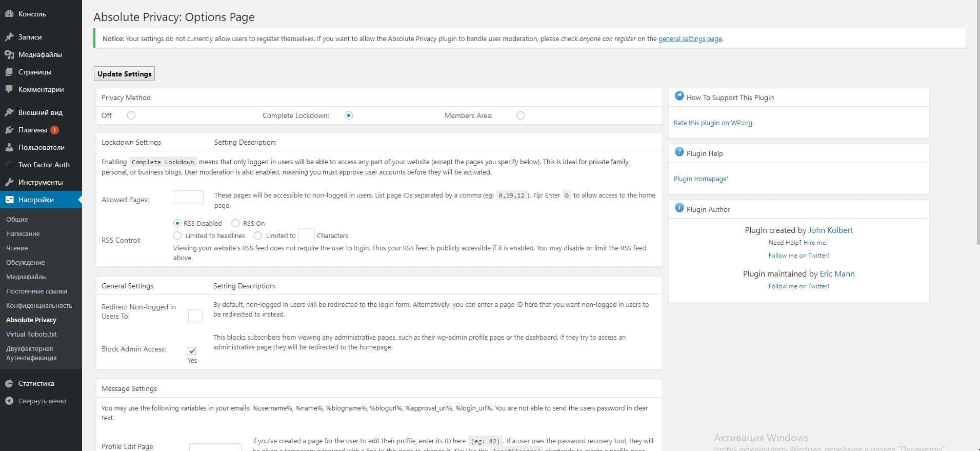
Task: Open the Общие settings submenu item
Action: (17, 219)
